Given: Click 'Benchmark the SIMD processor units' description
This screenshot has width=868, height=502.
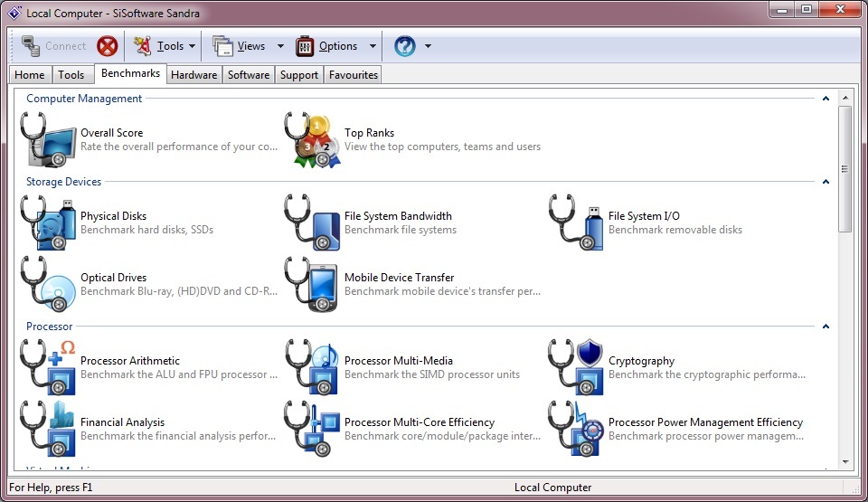Looking at the screenshot, I should click(x=432, y=374).
